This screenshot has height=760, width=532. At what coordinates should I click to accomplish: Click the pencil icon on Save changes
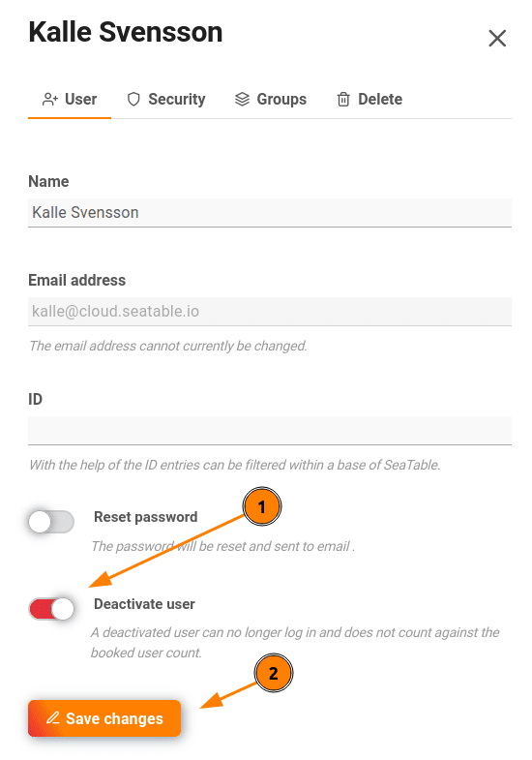(x=53, y=717)
